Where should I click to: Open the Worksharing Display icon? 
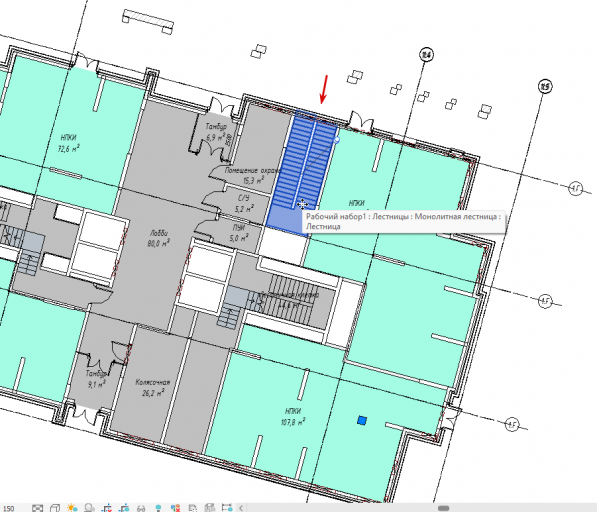coord(175,508)
